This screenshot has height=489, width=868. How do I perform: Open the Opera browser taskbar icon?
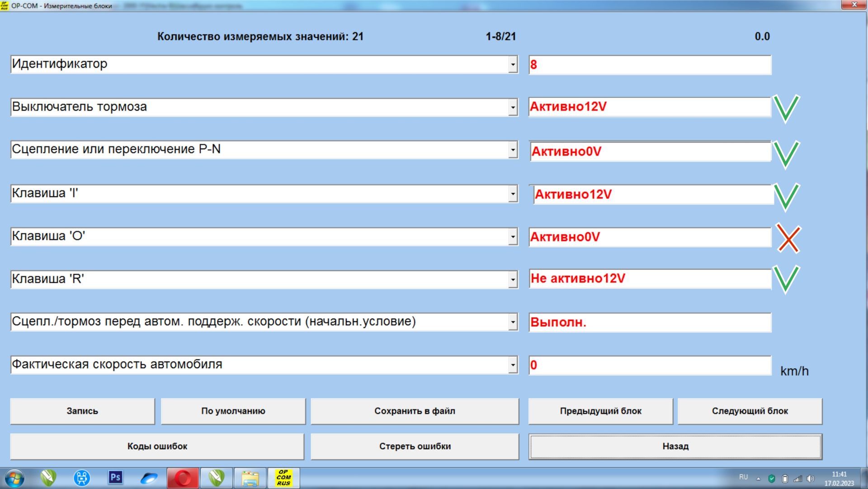183,478
